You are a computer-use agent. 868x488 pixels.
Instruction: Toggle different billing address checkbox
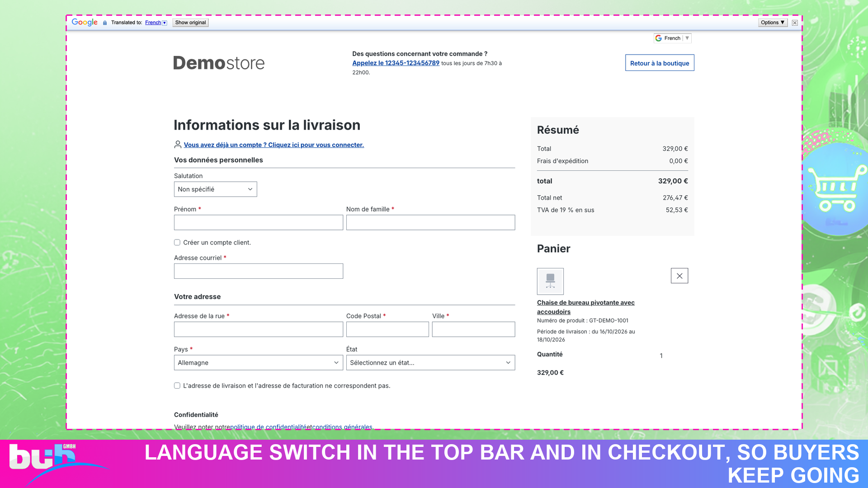177,386
